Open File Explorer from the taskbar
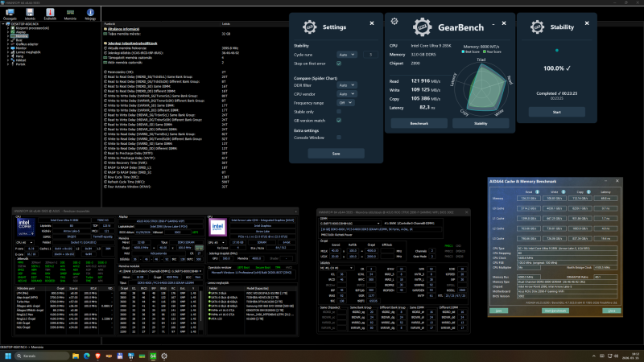Screen dimensions: 644x362 (76, 356)
